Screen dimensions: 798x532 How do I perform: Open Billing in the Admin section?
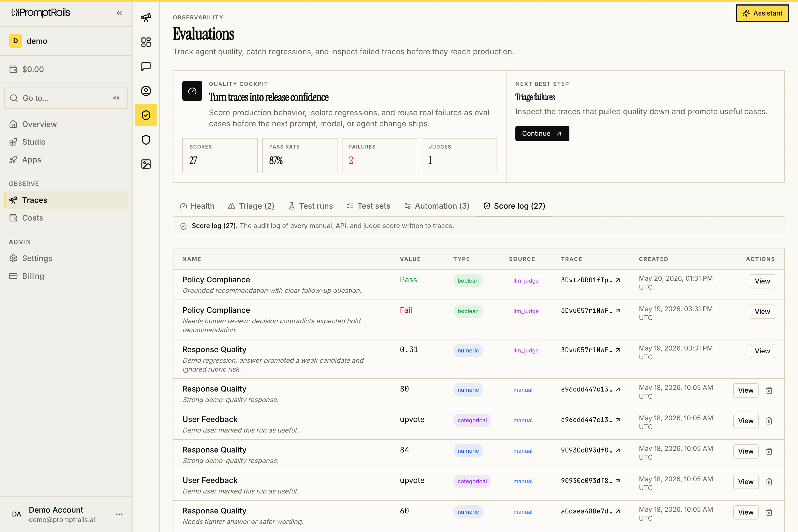pyautogui.click(x=66, y=276)
